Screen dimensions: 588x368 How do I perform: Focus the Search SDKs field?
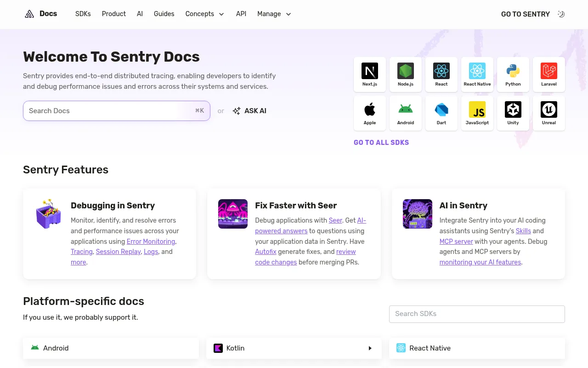point(477,314)
